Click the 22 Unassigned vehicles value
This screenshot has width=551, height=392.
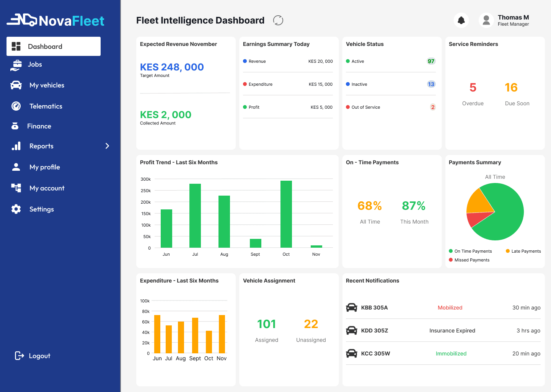[311, 324]
